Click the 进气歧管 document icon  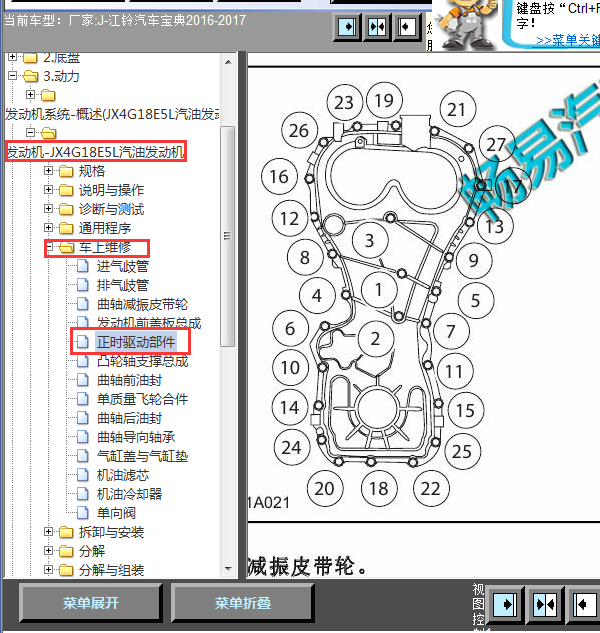point(83,266)
